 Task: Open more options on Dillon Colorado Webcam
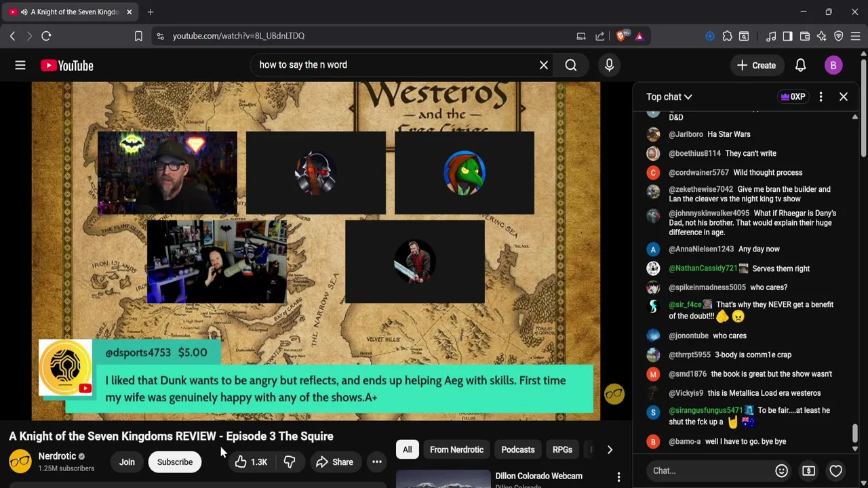(618, 477)
